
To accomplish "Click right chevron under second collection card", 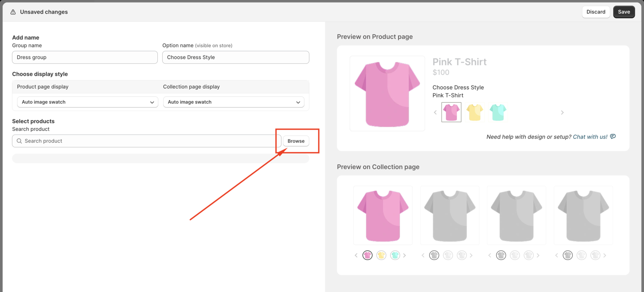I will pyautogui.click(x=471, y=255).
